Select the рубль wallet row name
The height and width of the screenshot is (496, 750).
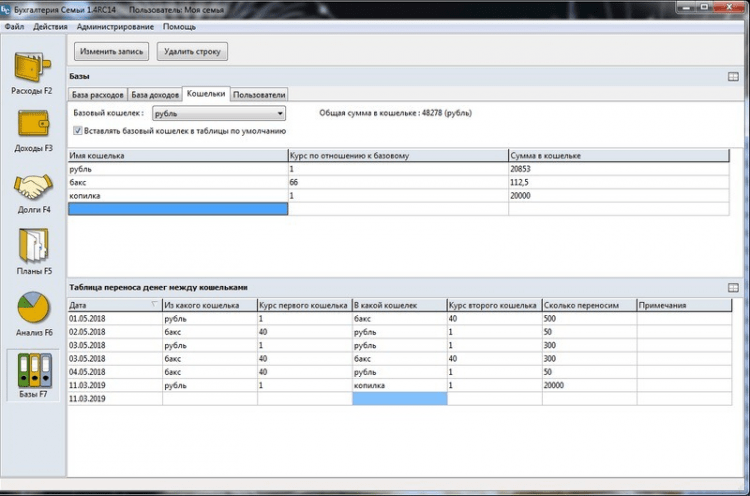point(178,169)
